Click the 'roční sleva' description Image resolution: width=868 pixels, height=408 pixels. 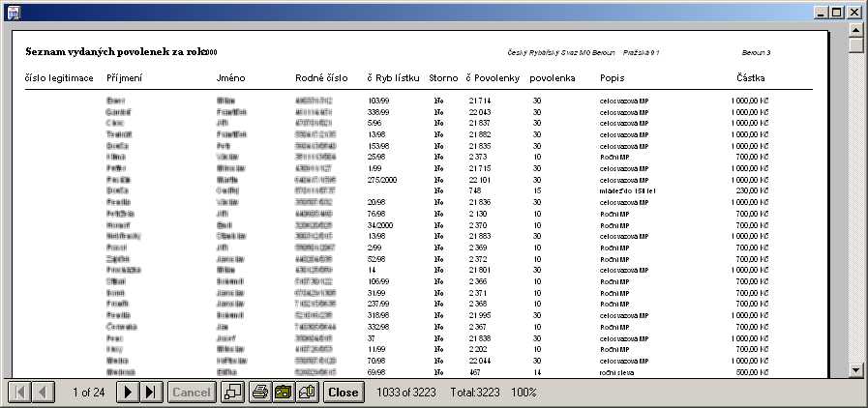coord(617,372)
